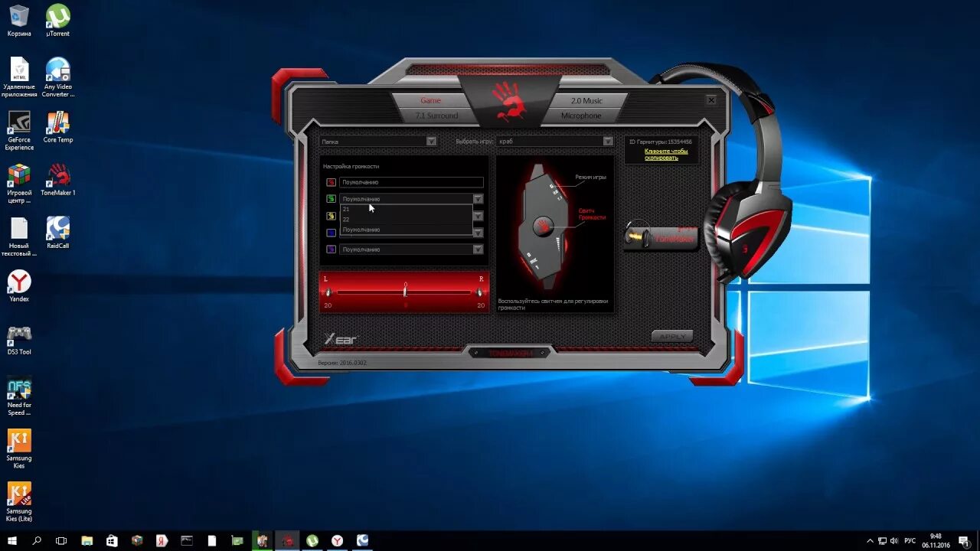Click the ToneMaker headset badge on the right
The image size is (980, 551).
[x=660, y=236]
